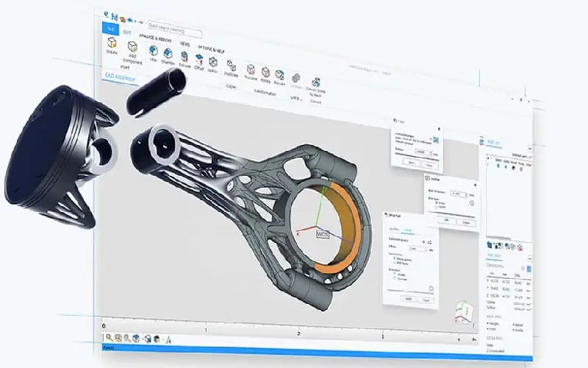Switch to the GLOBAL tab in Offset Part
588x368 pixels.
(394, 229)
